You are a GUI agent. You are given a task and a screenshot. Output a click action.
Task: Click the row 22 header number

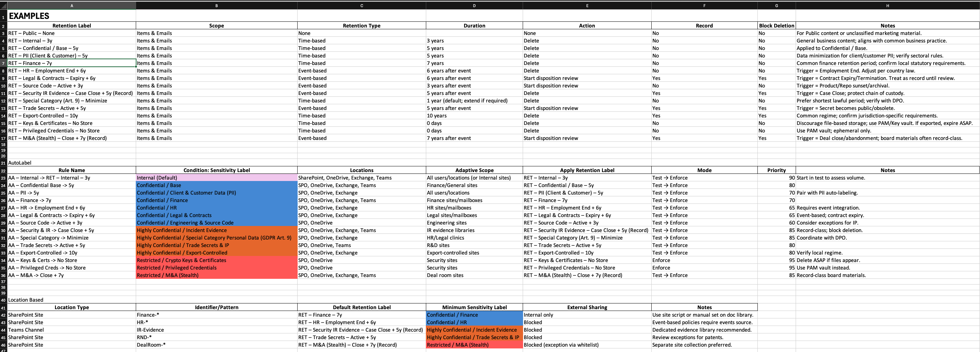pos(4,171)
